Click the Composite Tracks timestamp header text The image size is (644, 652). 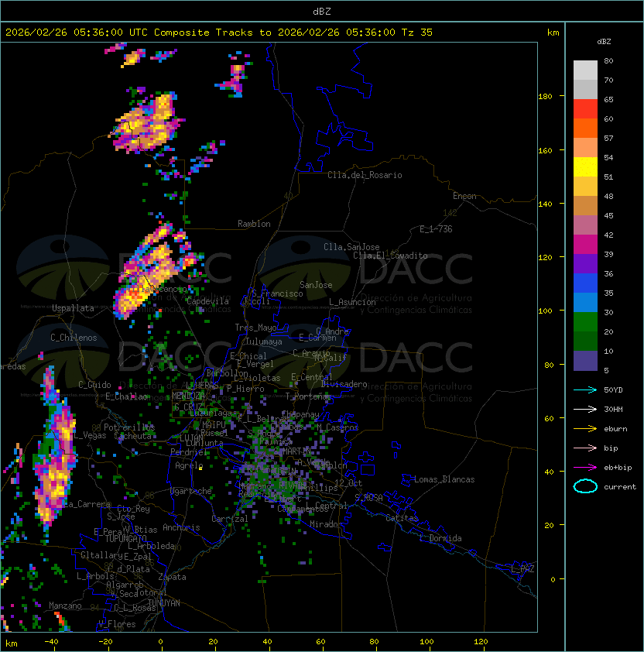click(219, 33)
